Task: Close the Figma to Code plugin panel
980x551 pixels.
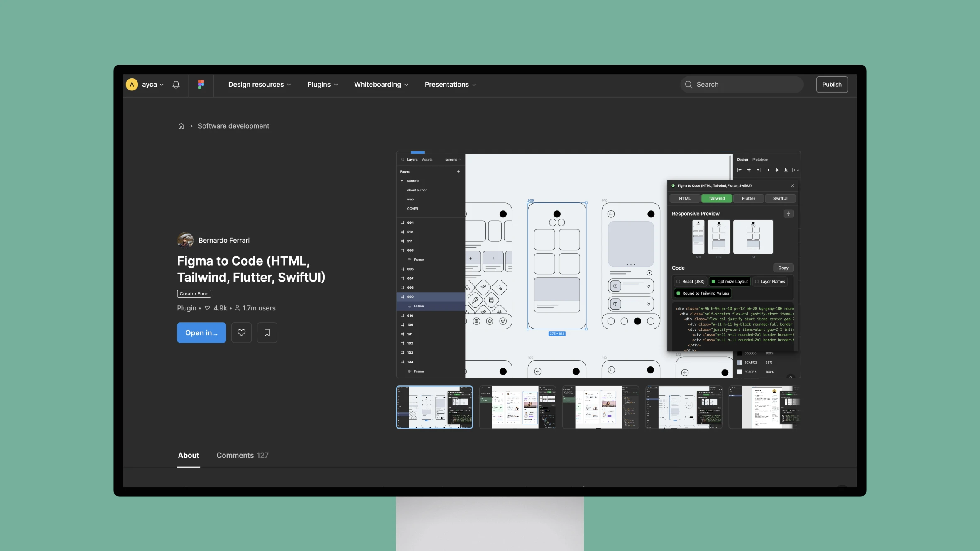Action: coord(792,186)
